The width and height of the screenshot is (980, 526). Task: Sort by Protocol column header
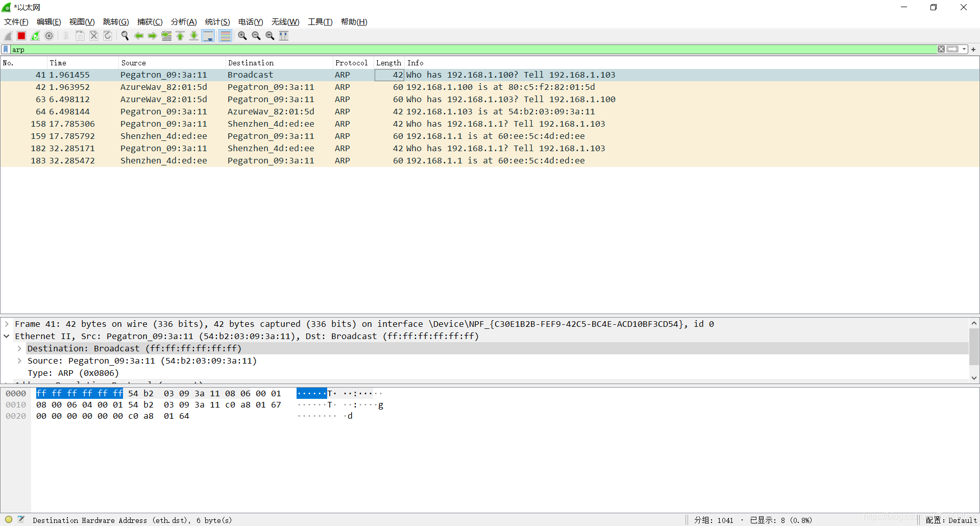(353, 63)
